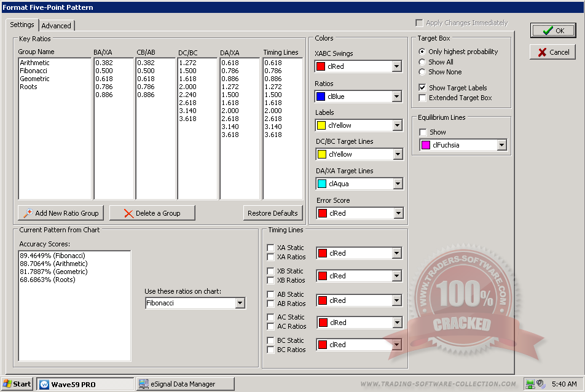Enable Equilibrium Lines Show checkbox

[x=422, y=132]
